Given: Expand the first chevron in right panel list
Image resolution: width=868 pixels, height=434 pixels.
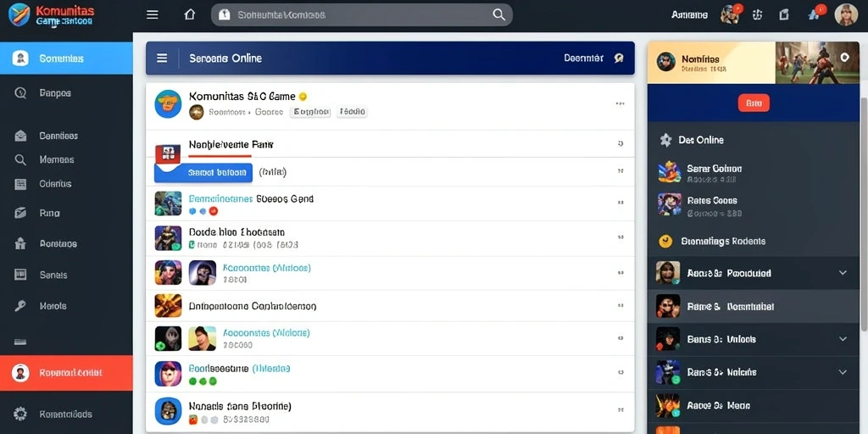Looking at the screenshot, I should pos(843,272).
